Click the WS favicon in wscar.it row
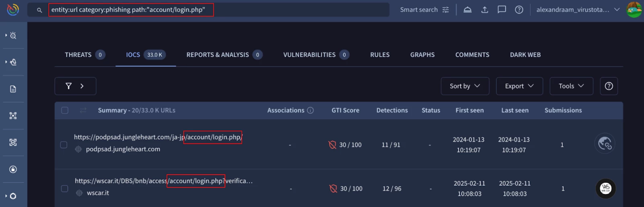 (x=605, y=188)
